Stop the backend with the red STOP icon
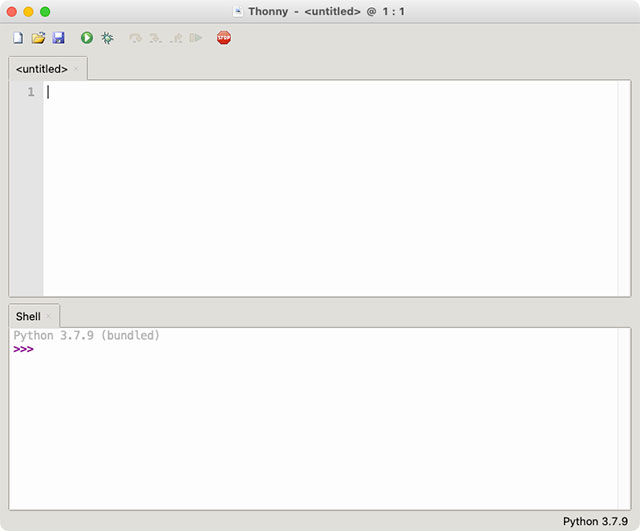 tap(223, 38)
